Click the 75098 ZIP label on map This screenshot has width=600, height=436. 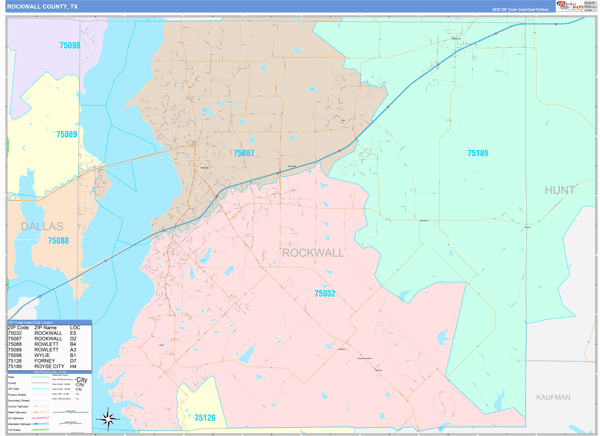coord(69,46)
